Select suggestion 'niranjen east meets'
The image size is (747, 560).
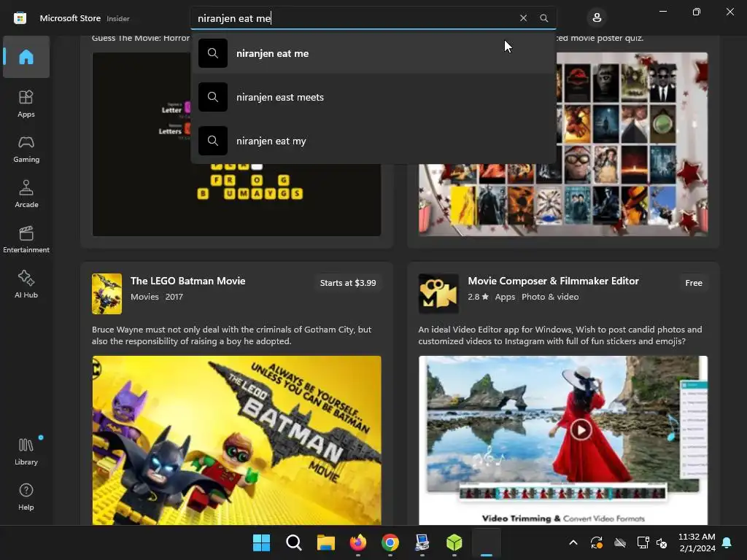[373, 97]
